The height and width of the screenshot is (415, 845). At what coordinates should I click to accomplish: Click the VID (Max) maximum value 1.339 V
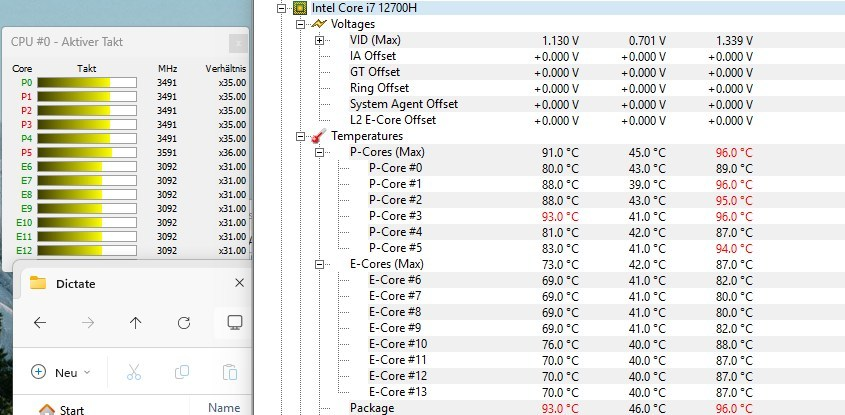click(x=734, y=40)
